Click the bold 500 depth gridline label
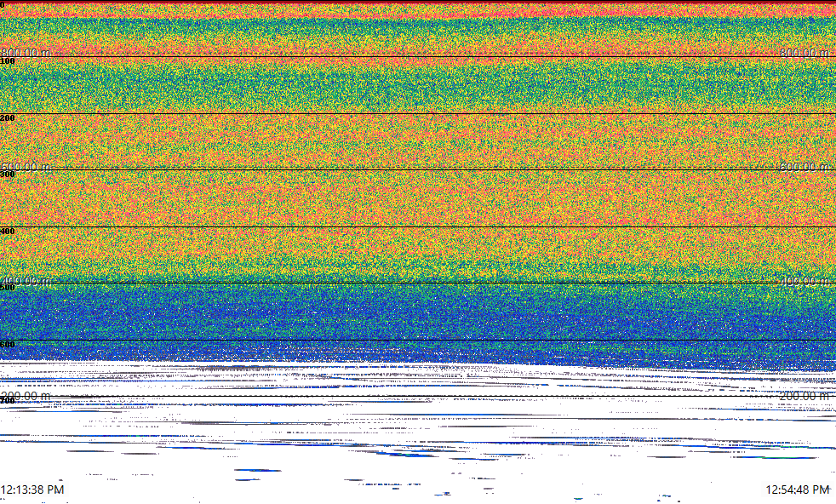 (x=8, y=288)
